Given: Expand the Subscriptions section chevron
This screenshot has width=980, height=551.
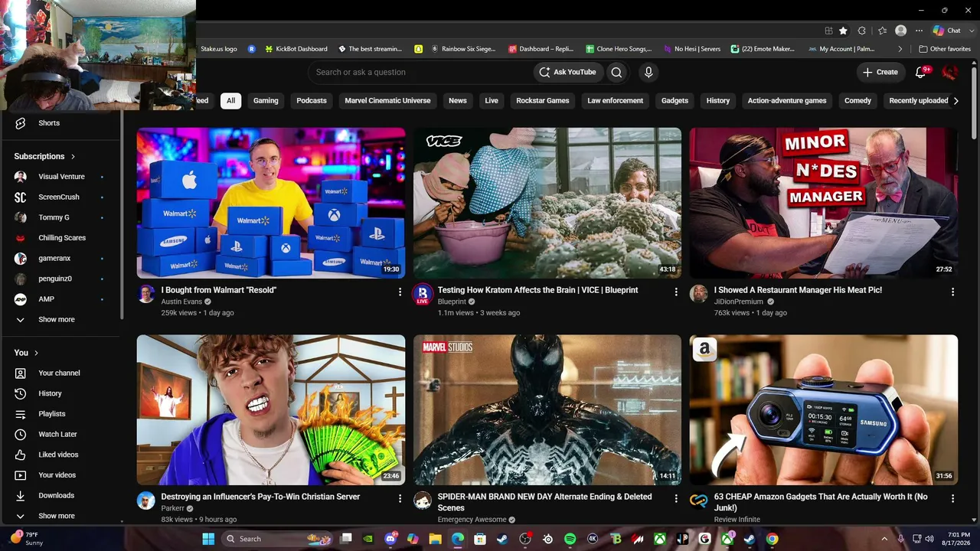Looking at the screenshot, I should click(x=73, y=156).
